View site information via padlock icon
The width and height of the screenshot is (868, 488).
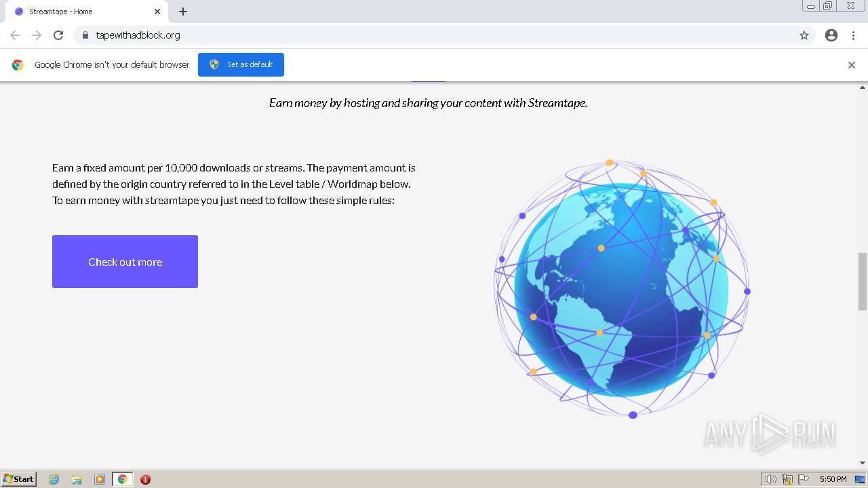coord(85,35)
